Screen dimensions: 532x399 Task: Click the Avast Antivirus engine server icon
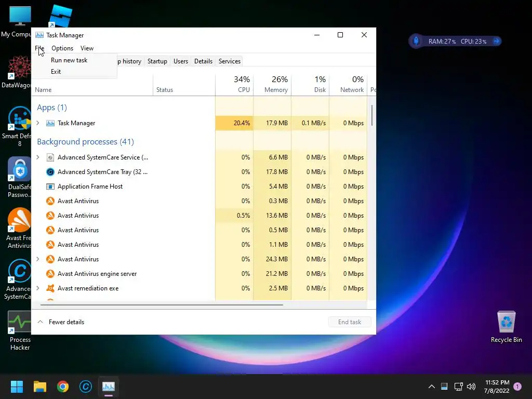pyautogui.click(x=50, y=273)
